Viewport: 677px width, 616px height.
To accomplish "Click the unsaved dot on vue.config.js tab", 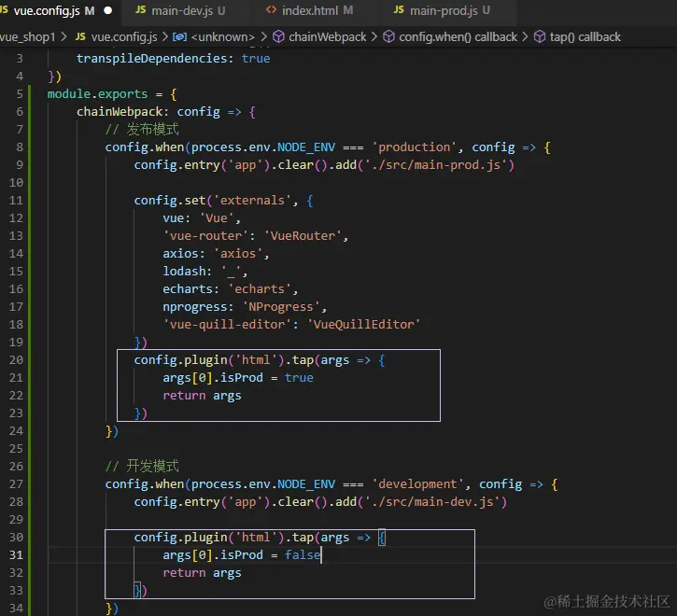I will [x=108, y=11].
